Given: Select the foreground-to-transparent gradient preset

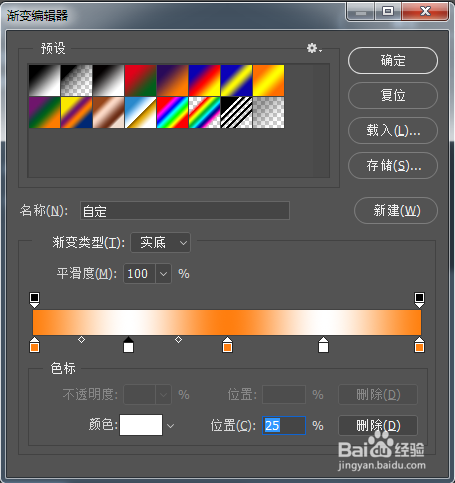Looking at the screenshot, I should tap(77, 80).
